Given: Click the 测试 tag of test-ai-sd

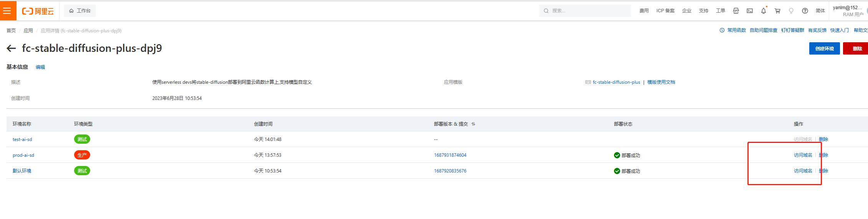Looking at the screenshot, I should pos(82,139).
